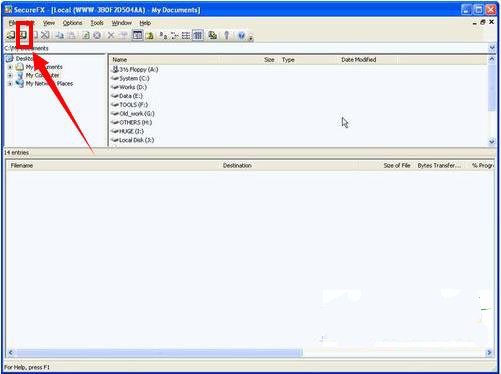This screenshot has width=501, height=374.
Task: Click the file list scroll-down arrow
Action: pyautogui.click(x=492, y=142)
